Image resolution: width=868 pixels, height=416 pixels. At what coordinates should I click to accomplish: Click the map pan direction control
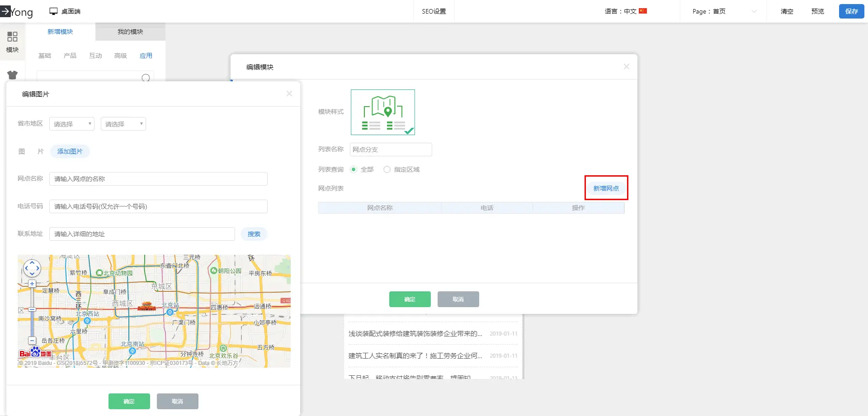click(x=32, y=268)
